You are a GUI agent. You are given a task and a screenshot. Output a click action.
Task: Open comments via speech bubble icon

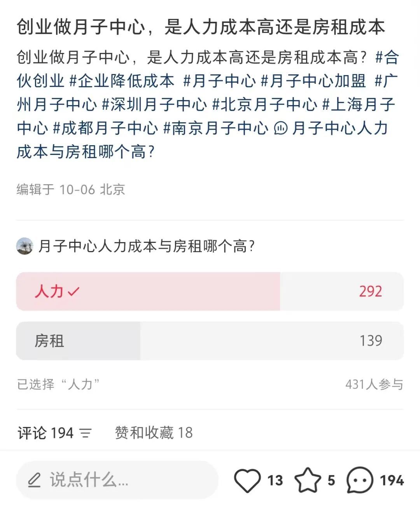point(360,480)
